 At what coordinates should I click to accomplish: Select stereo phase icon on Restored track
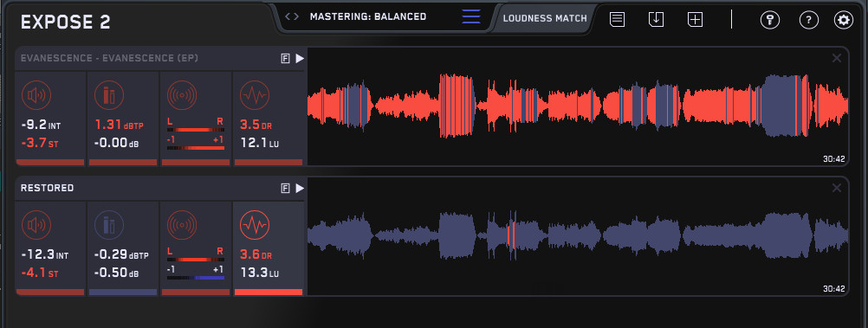(x=182, y=225)
